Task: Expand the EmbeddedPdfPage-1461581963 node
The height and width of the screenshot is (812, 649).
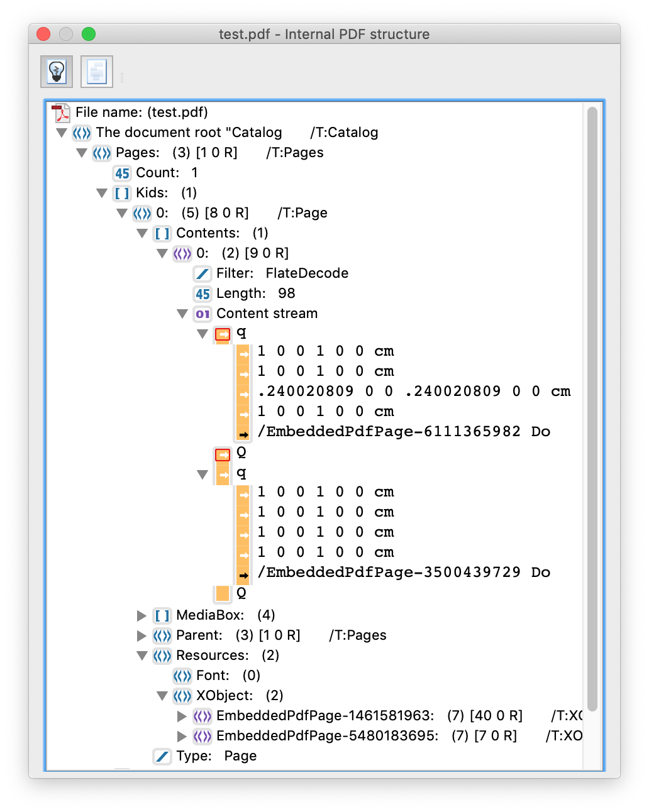Action: [x=181, y=715]
